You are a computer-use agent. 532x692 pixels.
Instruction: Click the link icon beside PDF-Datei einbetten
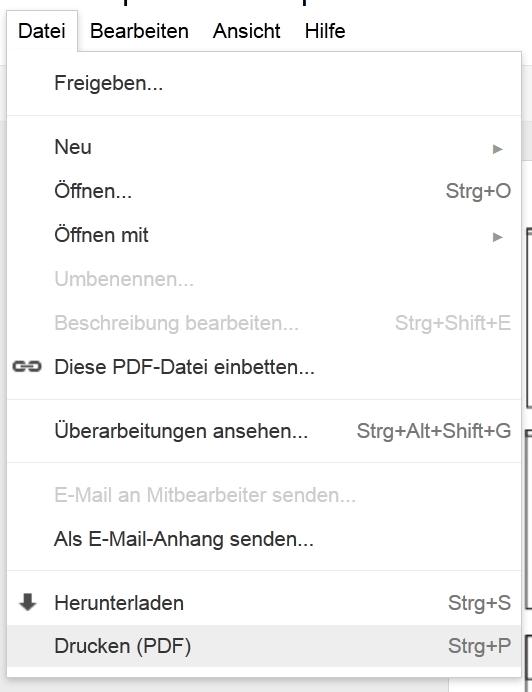point(27,366)
